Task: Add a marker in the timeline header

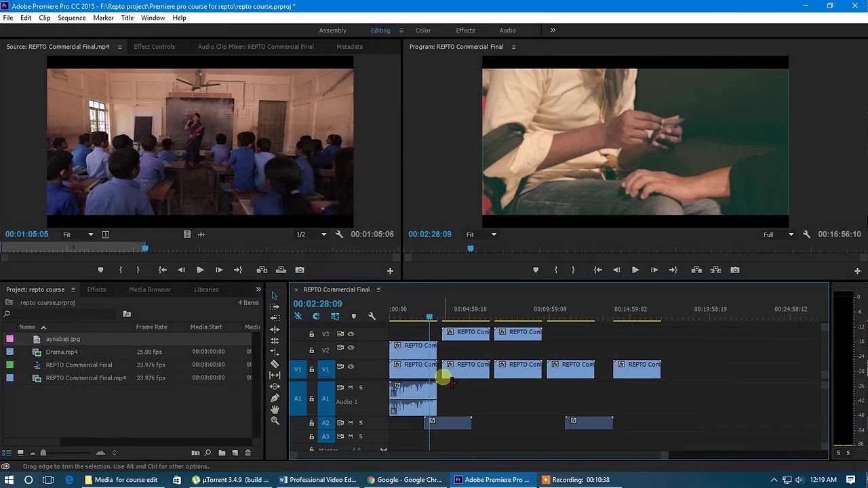Action: (353, 317)
